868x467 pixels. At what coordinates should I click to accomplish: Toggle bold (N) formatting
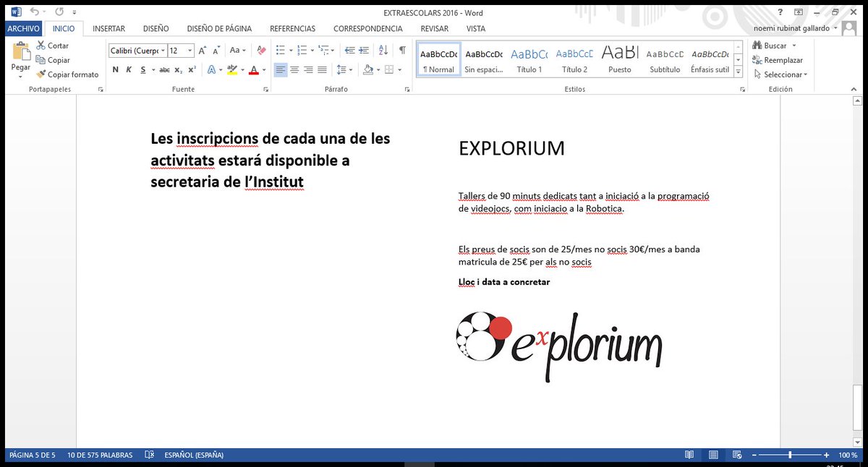[x=115, y=69]
